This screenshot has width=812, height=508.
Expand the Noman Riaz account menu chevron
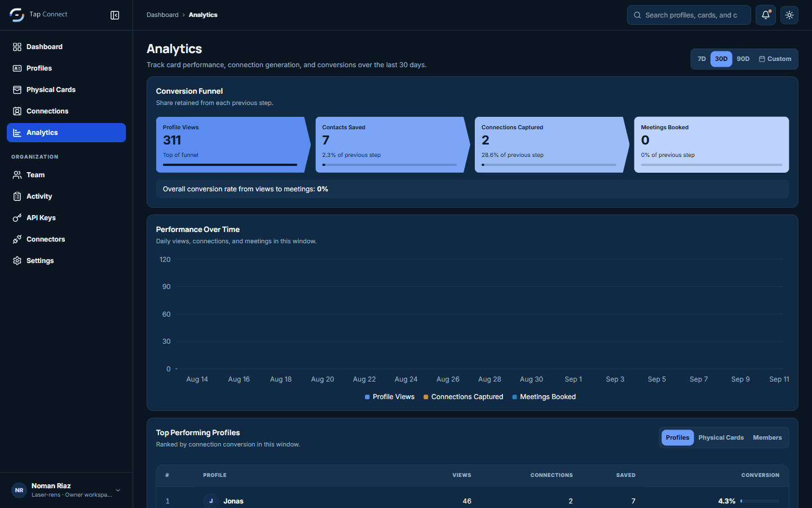pyautogui.click(x=118, y=491)
